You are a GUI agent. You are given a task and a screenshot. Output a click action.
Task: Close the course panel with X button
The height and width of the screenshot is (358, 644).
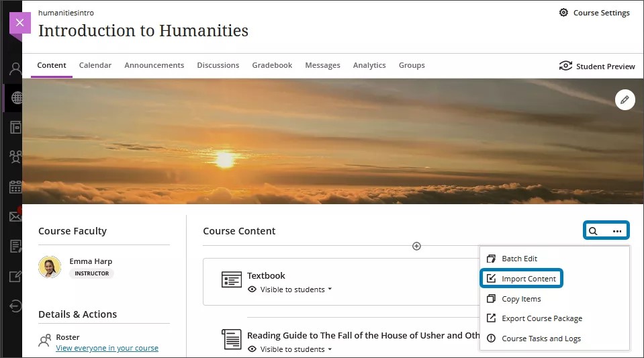point(19,22)
